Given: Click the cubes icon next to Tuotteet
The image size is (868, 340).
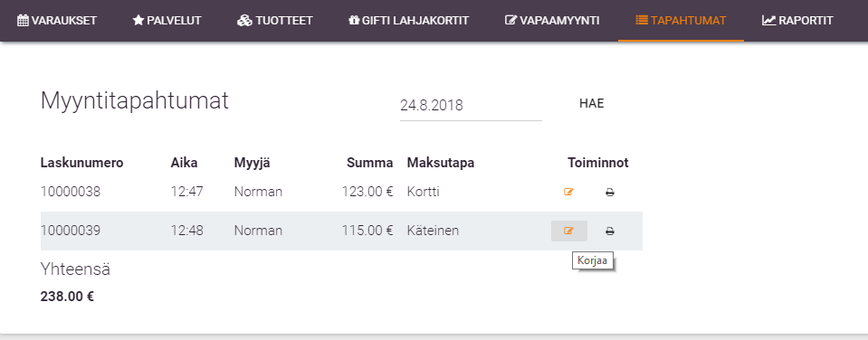Looking at the screenshot, I should click(244, 21).
